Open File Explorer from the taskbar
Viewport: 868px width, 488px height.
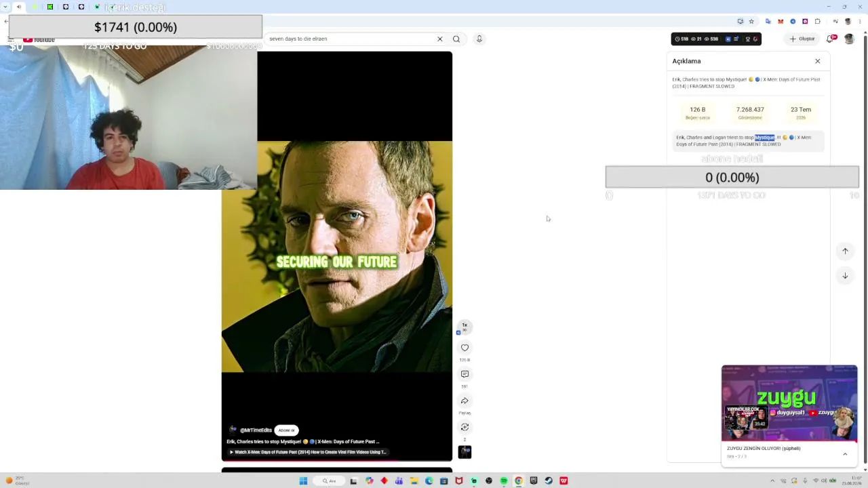coord(414,481)
